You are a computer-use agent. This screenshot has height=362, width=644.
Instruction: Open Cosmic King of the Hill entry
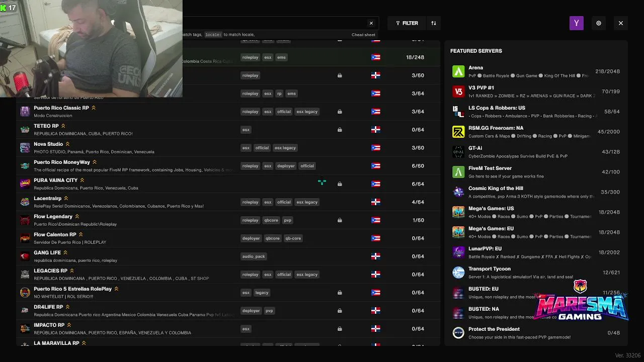(x=536, y=192)
